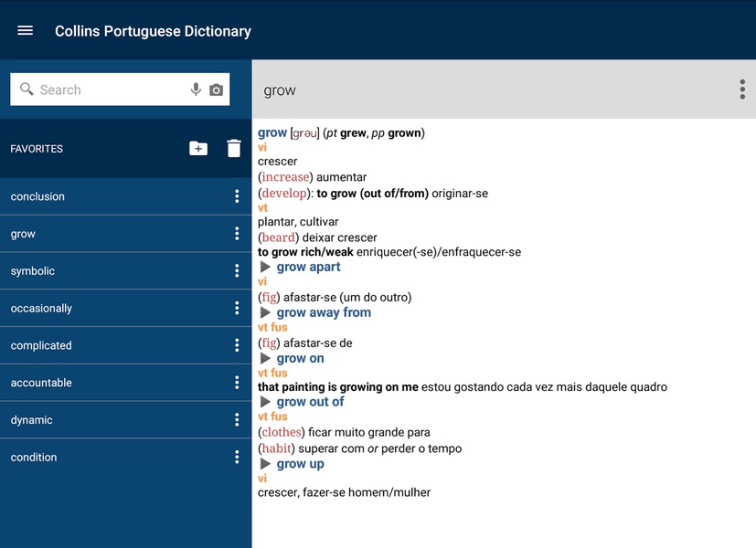The height and width of the screenshot is (548, 756).
Task: Open the more options for symbolic
Action: tap(237, 270)
